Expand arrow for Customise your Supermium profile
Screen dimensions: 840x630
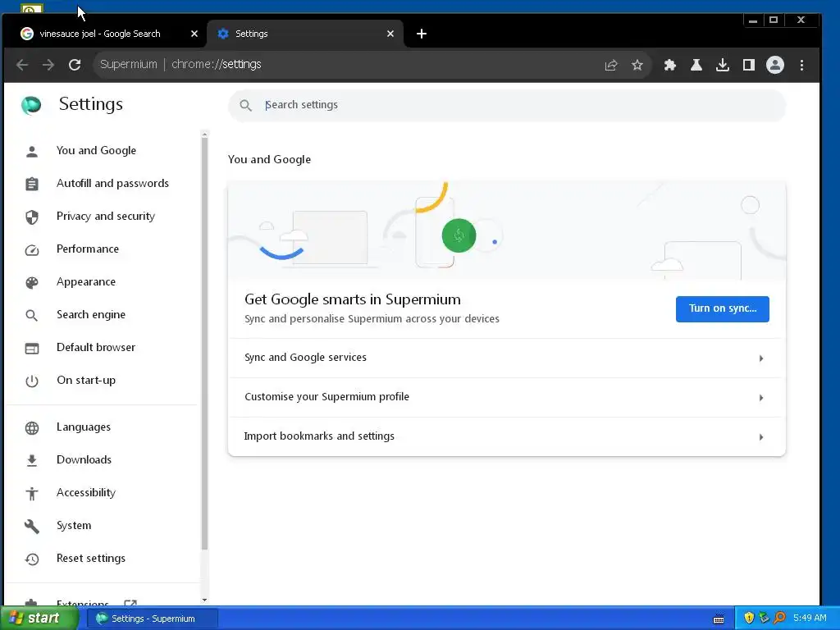[x=760, y=398]
